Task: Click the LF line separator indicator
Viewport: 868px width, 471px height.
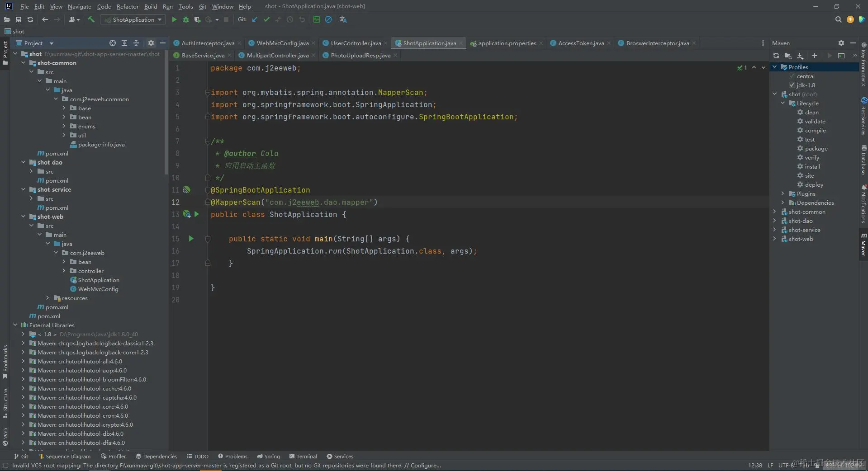Action: point(770,465)
